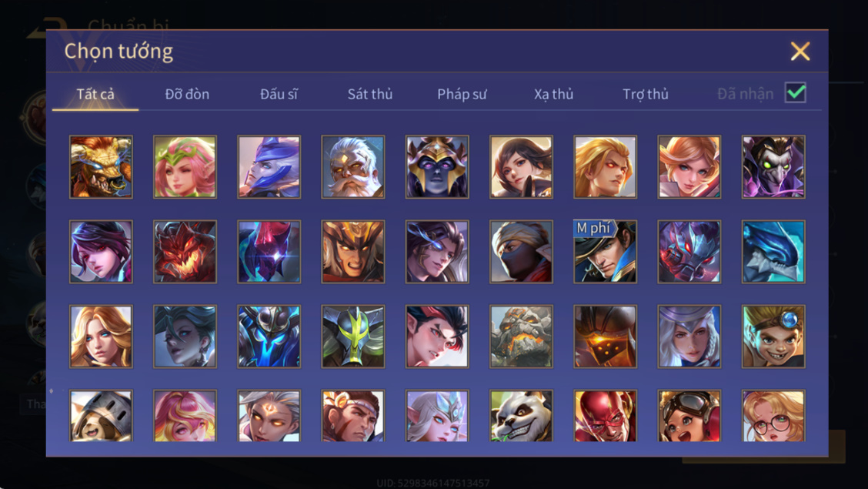
Task: Pick the hero tagged "M phí"
Action: [x=605, y=251]
